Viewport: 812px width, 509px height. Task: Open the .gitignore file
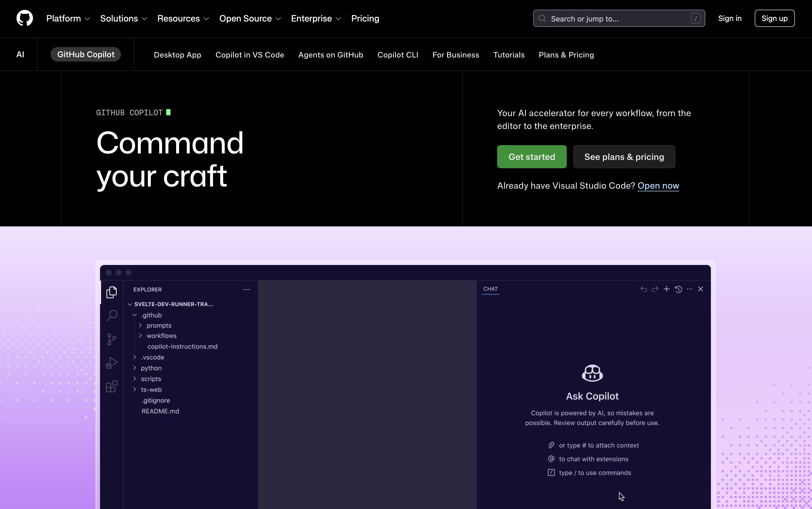click(x=156, y=400)
